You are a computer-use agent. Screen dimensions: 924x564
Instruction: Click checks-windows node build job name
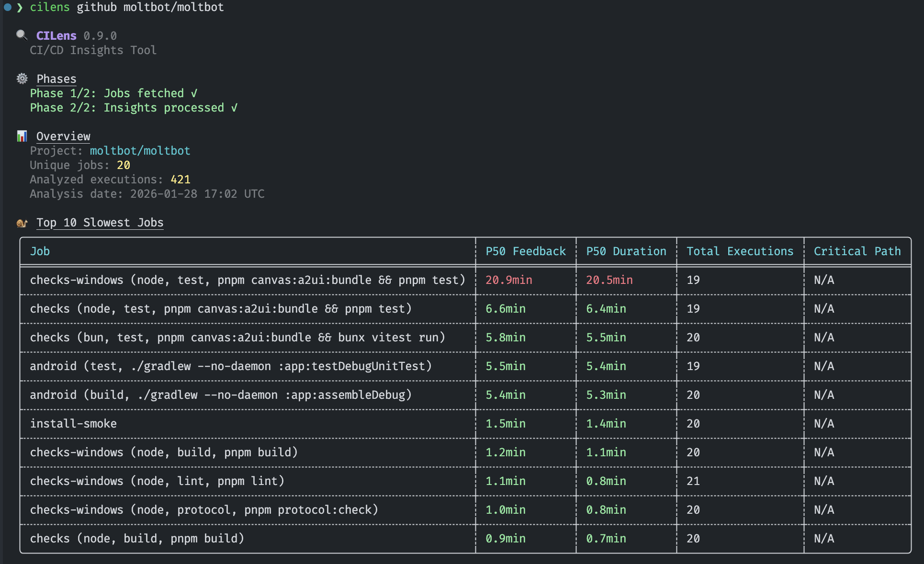click(164, 452)
